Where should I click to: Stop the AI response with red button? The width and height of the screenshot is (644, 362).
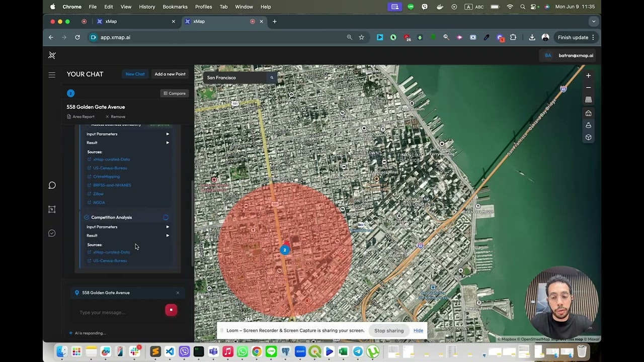click(171, 310)
